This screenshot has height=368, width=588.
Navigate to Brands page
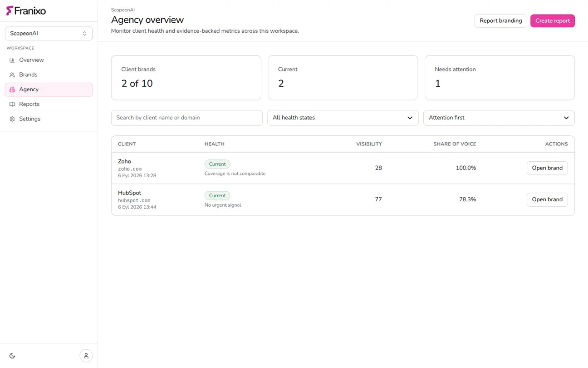click(49, 75)
